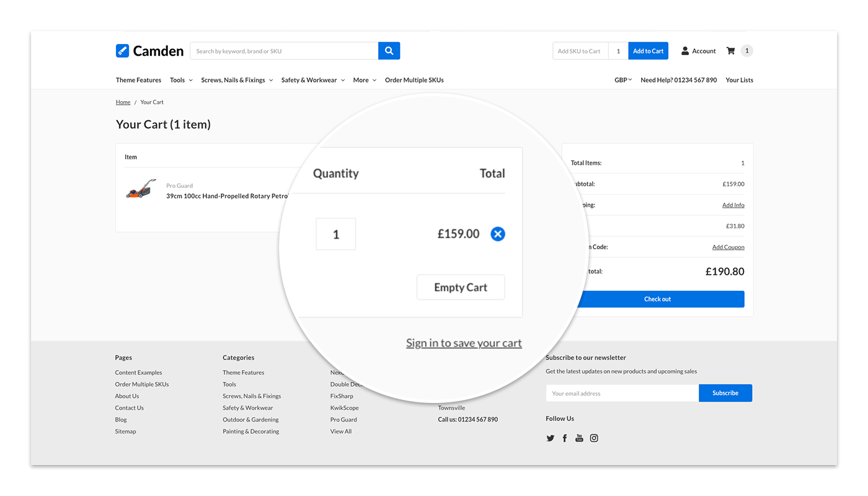Viewport: 868px width, 496px height.
Task: Open Content Examples footer link
Action: [x=138, y=373]
